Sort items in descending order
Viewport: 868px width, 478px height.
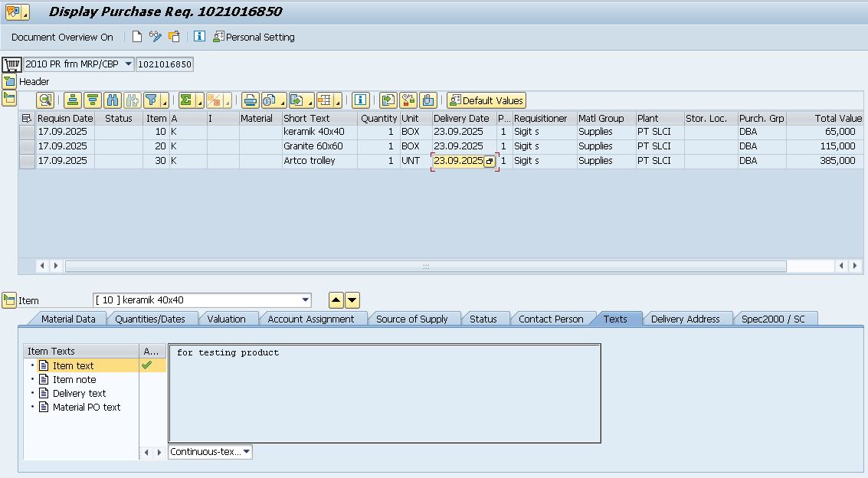point(92,100)
